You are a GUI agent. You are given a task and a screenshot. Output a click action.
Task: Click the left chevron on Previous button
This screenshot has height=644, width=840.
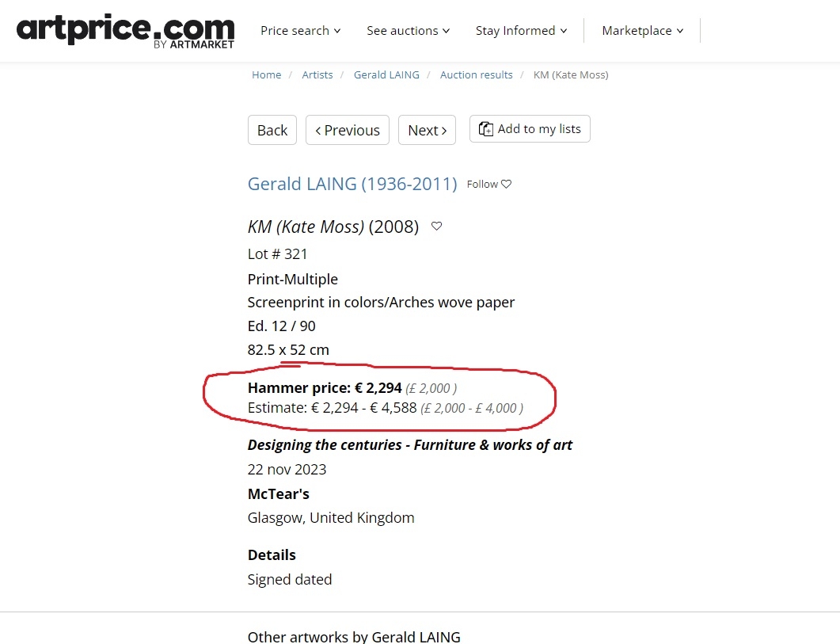point(318,130)
